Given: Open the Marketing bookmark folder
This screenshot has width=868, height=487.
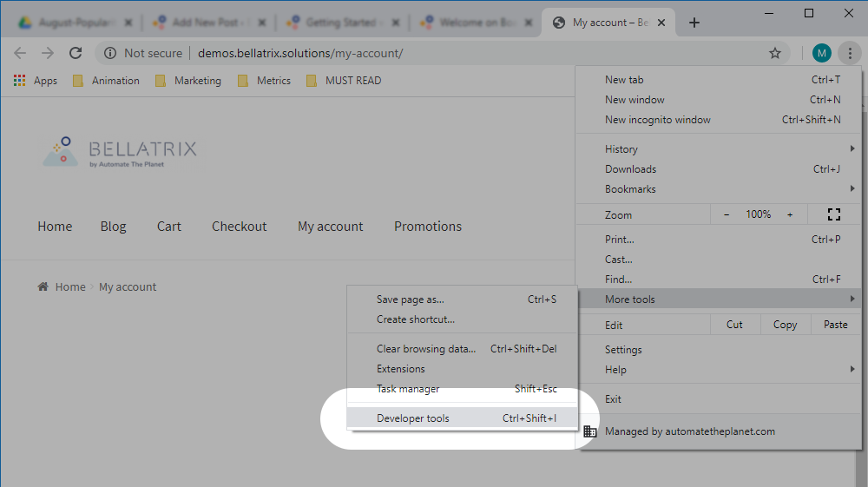Looking at the screenshot, I should tap(188, 81).
